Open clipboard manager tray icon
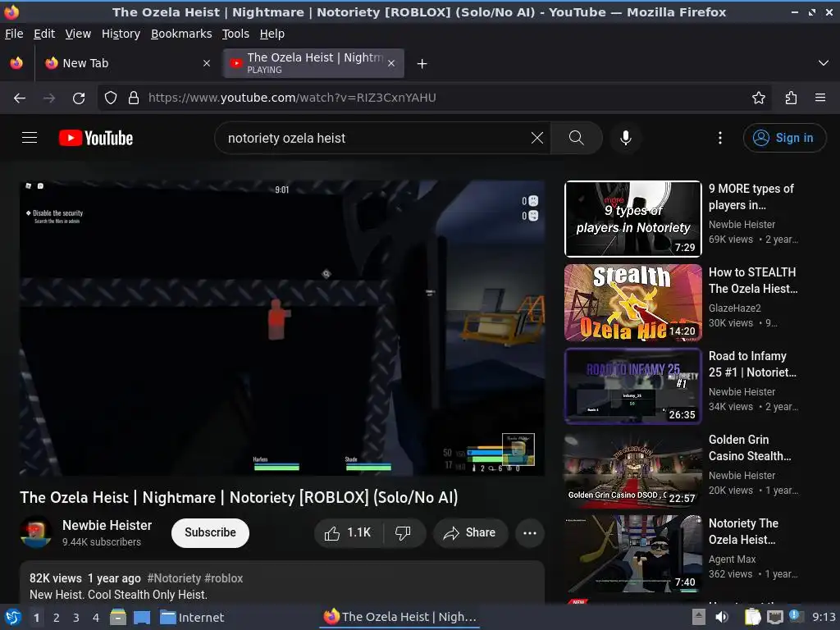Viewport: 840px width, 630px height. click(x=752, y=617)
